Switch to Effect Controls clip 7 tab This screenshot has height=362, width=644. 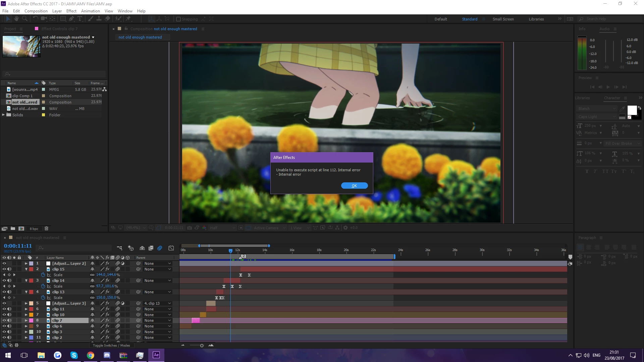[59, 29]
